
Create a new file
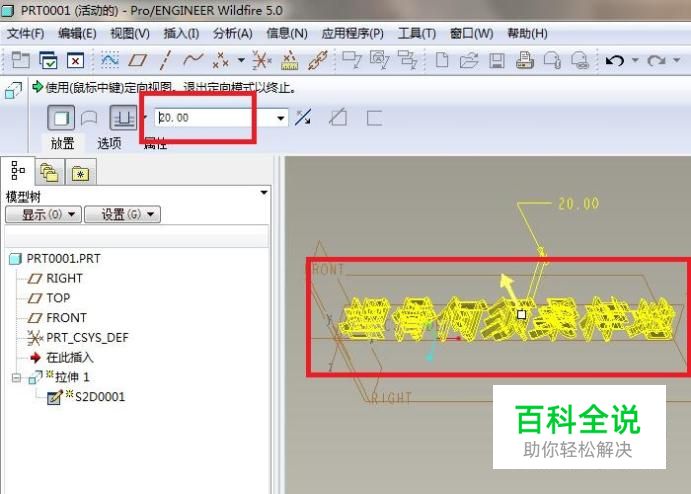442,60
